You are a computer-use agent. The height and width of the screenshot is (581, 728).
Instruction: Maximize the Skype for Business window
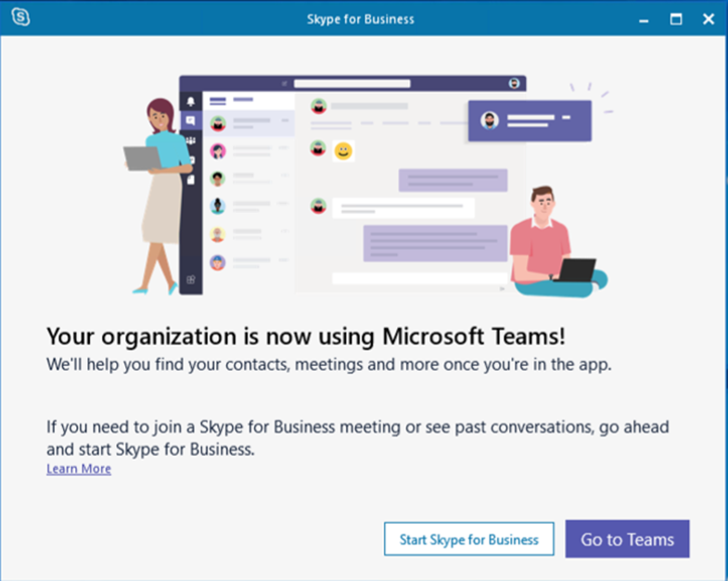click(676, 19)
